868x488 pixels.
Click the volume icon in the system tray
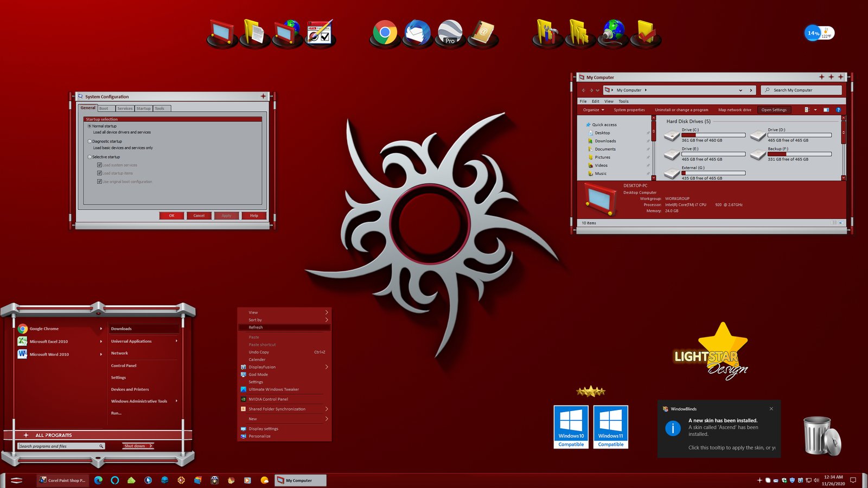pyautogui.click(x=816, y=480)
